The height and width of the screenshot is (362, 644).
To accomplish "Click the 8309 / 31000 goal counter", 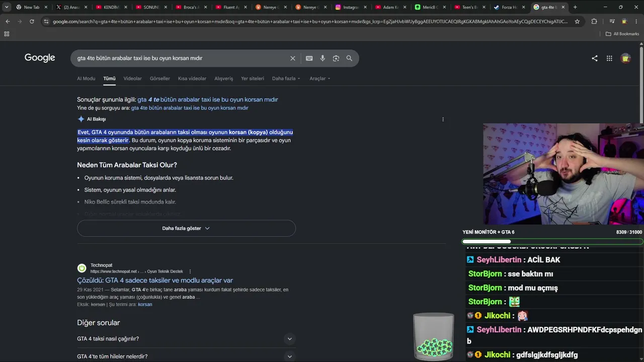I will click(x=629, y=232).
